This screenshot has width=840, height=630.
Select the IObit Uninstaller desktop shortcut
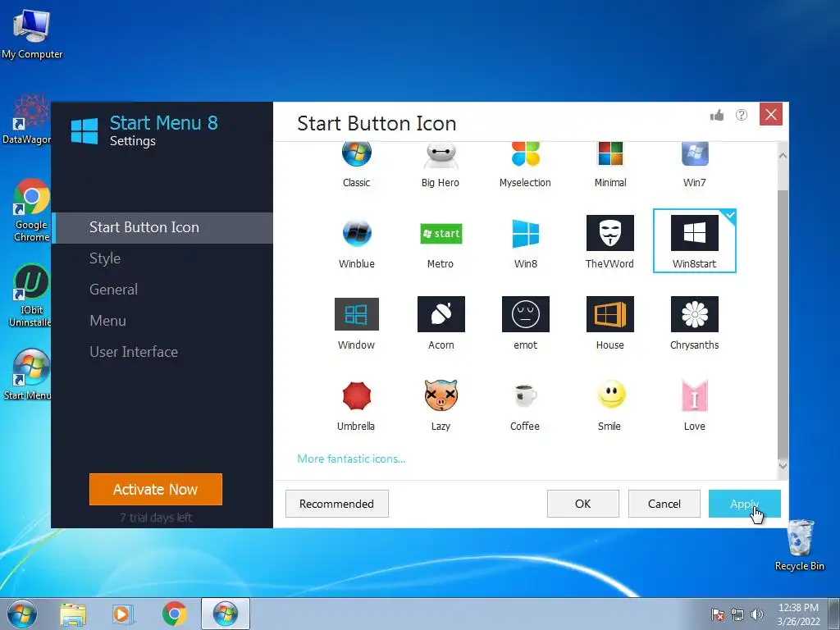click(x=30, y=295)
